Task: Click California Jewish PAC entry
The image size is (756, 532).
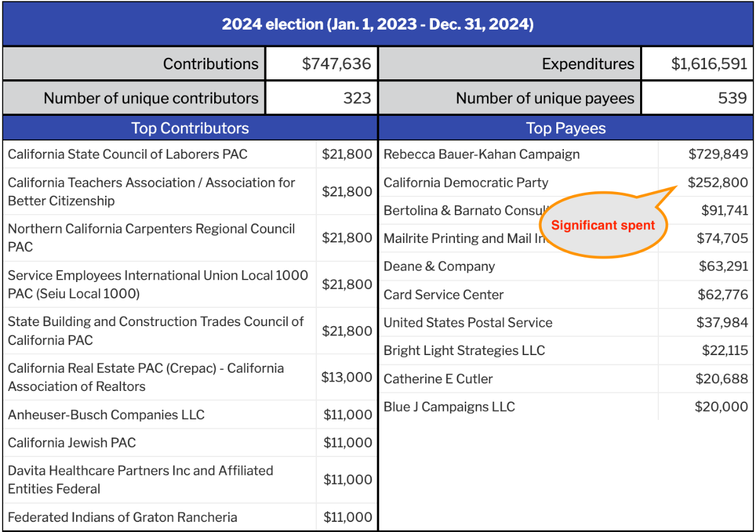Action: [x=72, y=443]
